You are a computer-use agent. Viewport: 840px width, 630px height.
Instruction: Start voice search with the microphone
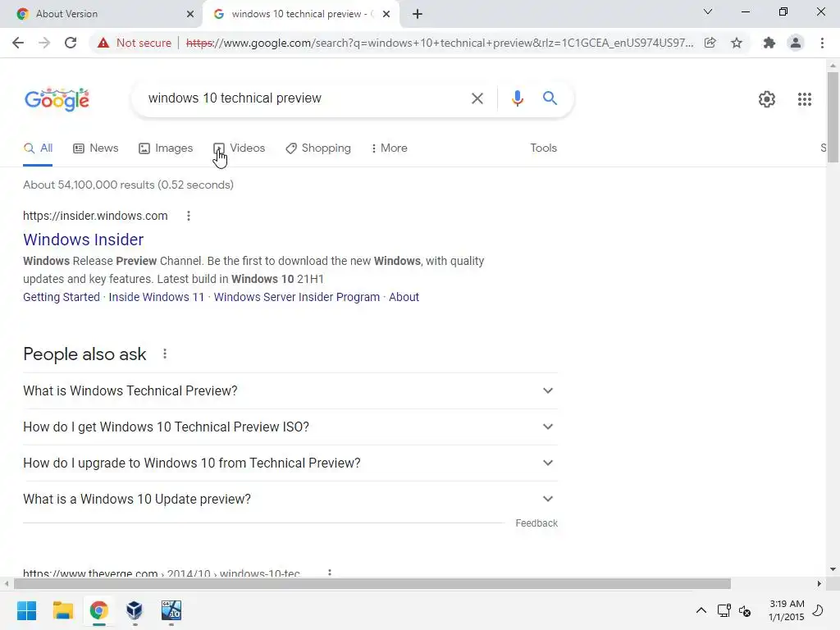click(x=517, y=98)
